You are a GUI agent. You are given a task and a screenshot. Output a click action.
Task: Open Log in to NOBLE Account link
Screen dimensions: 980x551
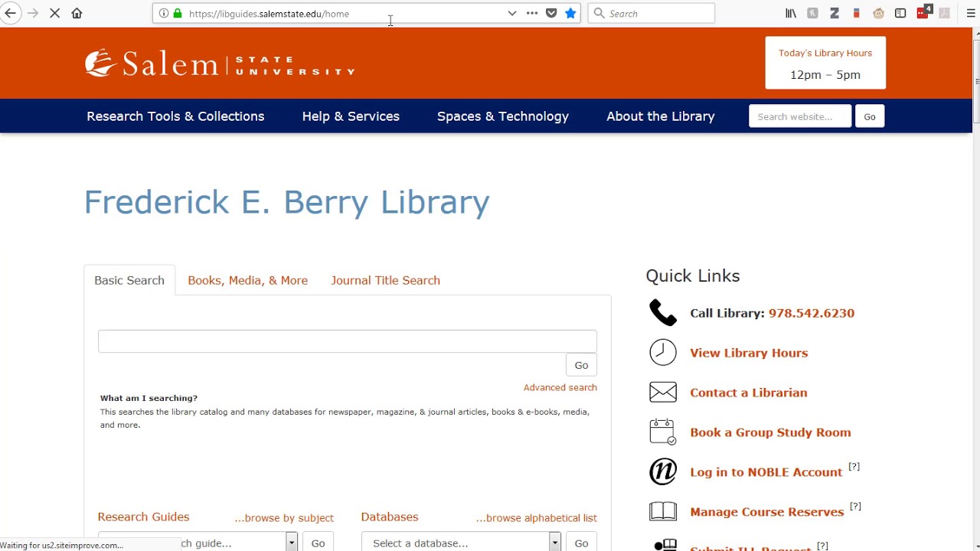click(766, 472)
